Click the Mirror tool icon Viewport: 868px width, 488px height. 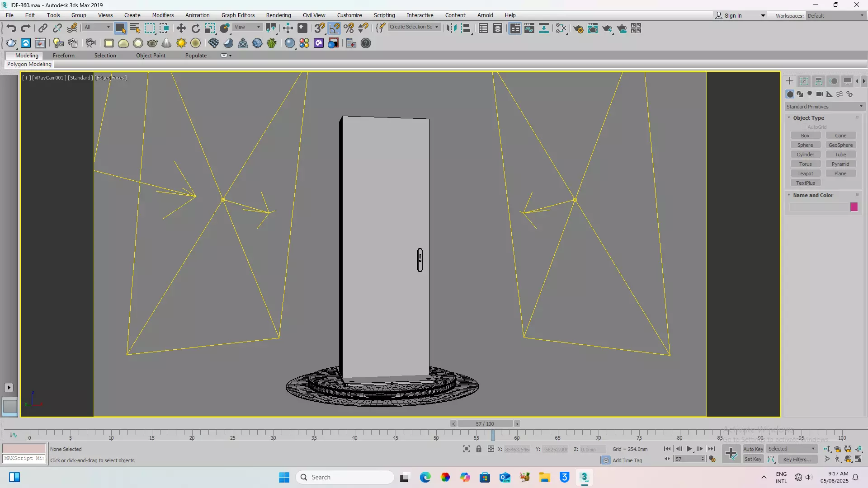pyautogui.click(x=451, y=28)
